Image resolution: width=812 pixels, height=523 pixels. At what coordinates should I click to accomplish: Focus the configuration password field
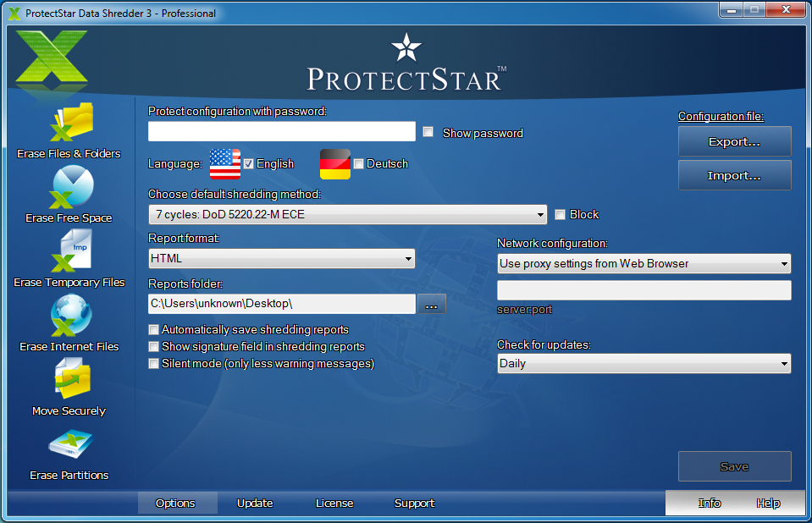coord(282,131)
